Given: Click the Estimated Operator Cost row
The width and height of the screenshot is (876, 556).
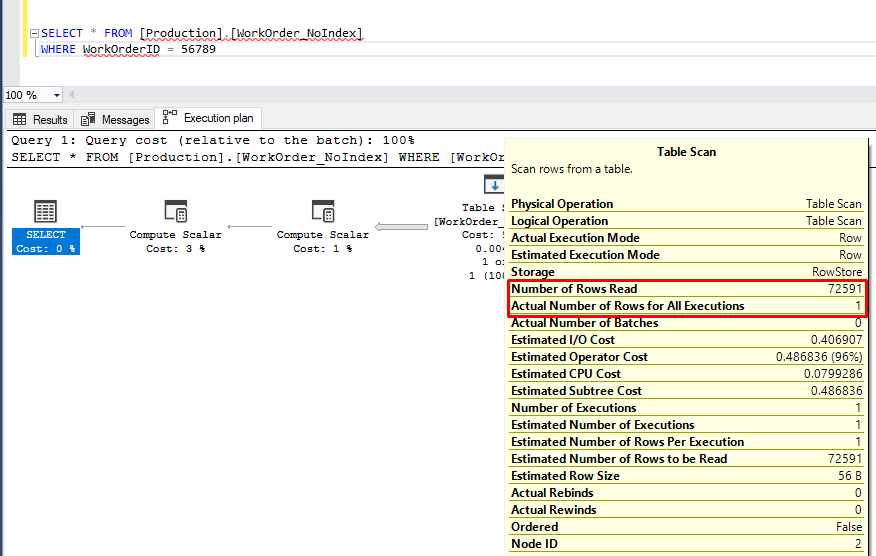Looking at the screenshot, I should coord(686,357).
